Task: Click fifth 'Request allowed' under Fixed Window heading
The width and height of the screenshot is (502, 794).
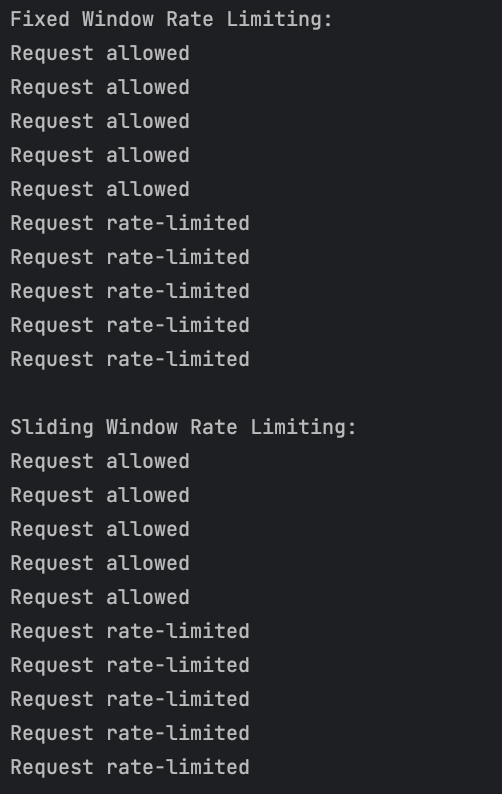Action: [x=100, y=189]
